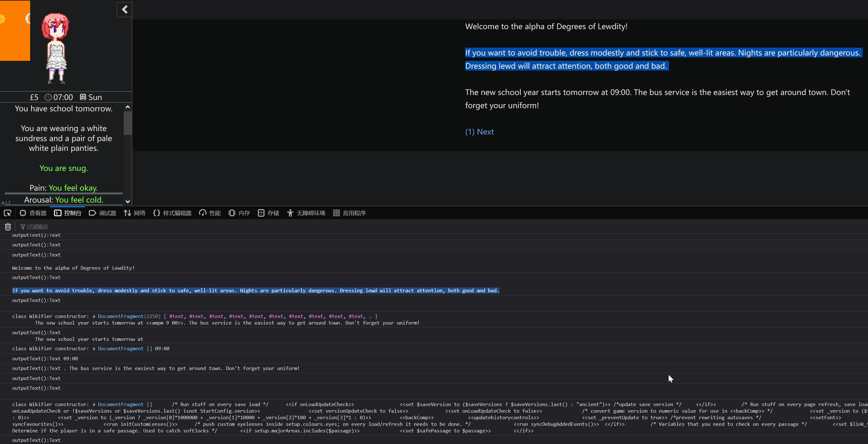Clear console output with the trash icon
868x444 pixels.
pos(8,226)
